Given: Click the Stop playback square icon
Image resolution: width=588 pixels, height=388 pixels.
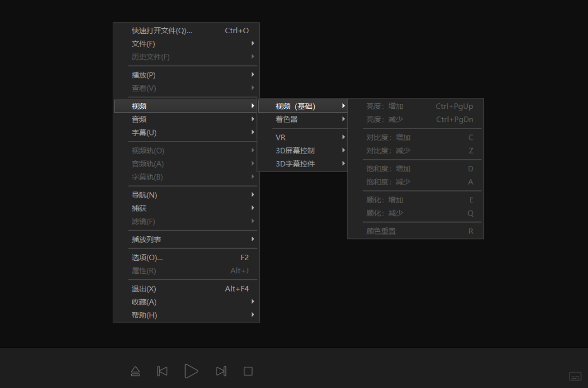Looking at the screenshot, I should [248, 371].
